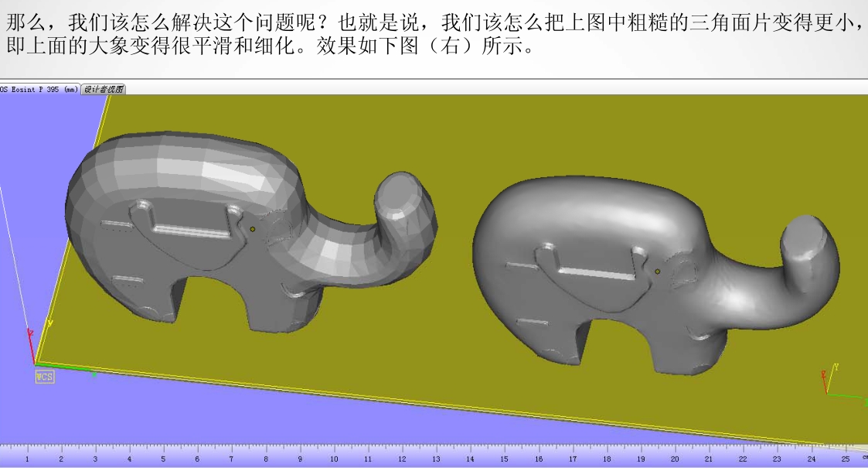
Task: Click the ruler at the 10 mark
Action: pos(334,459)
